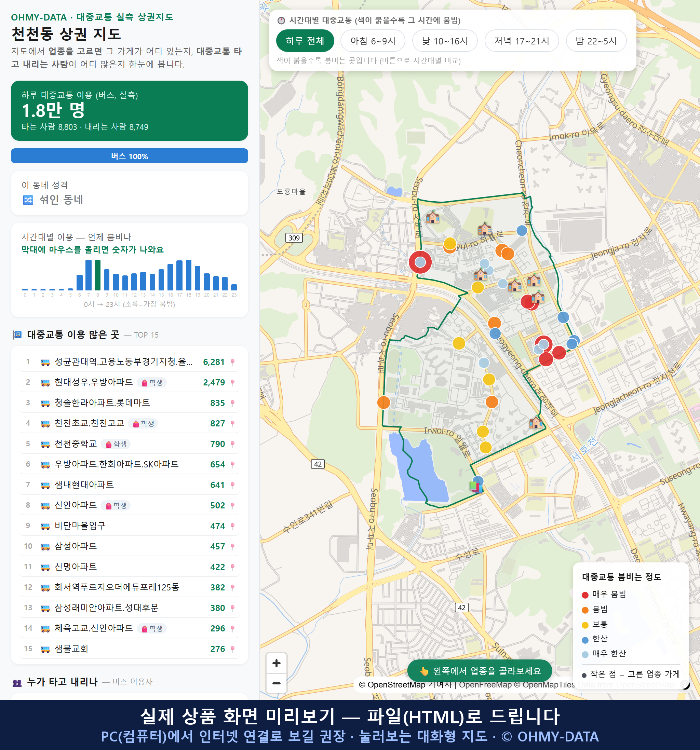
Task: Click the stop name 샘물교회
Action: 71,649
